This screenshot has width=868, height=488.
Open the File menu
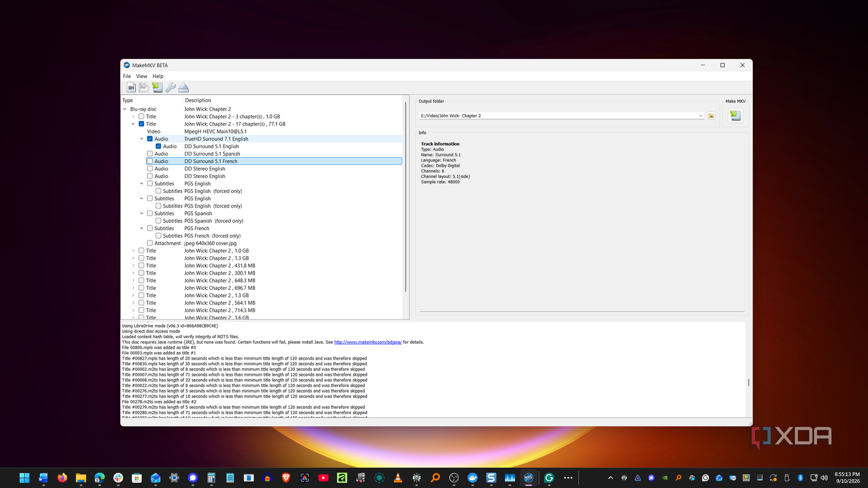coord(127,76)
